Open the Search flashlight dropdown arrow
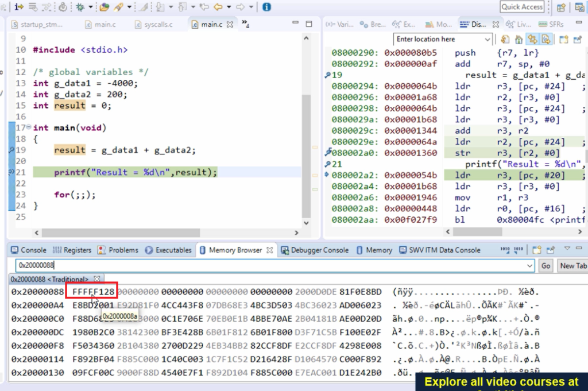Screen dimensions: 588x391 pos(129,7)
